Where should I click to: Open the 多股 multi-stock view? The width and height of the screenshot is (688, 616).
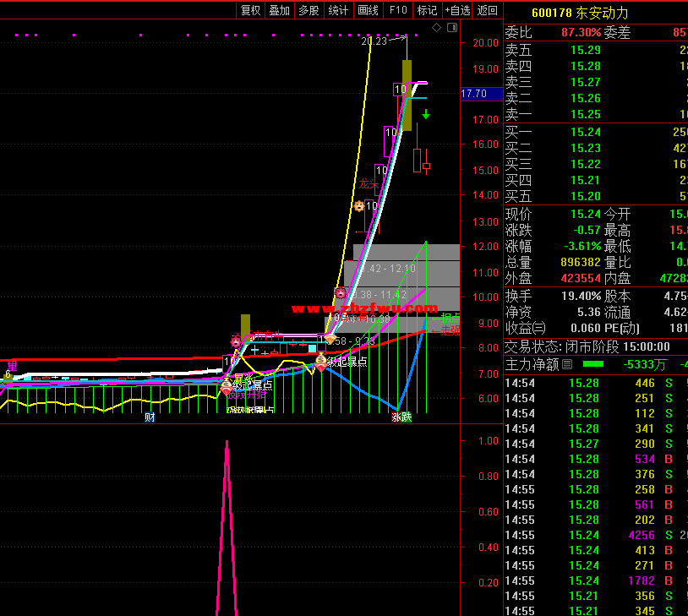tap(309, 10)
